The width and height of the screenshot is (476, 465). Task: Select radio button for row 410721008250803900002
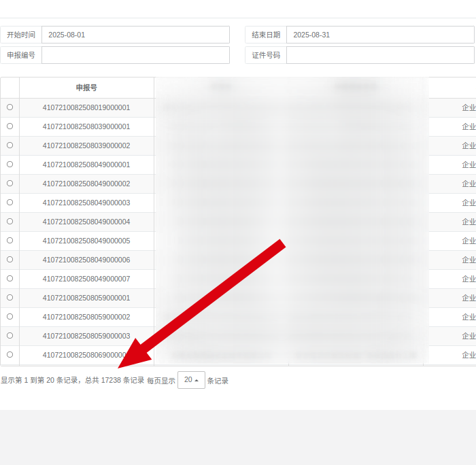coord(10,145)
